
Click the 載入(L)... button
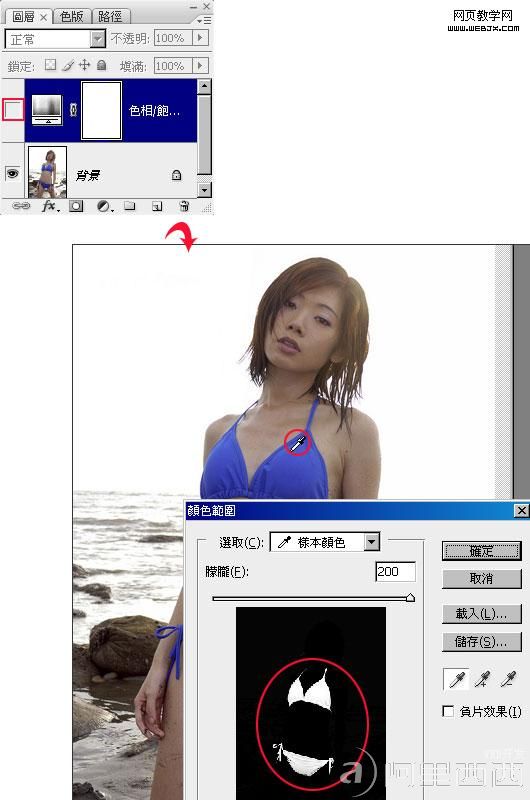click(482, 614)
